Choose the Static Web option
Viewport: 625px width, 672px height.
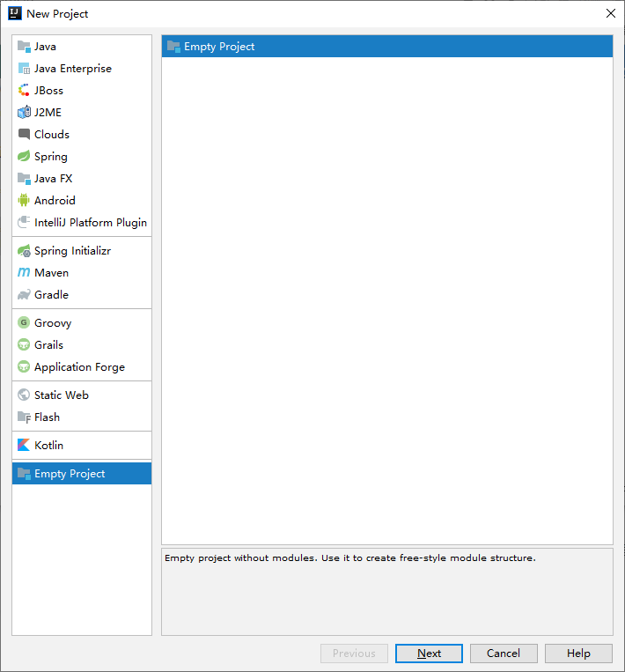tap(61, 395)
